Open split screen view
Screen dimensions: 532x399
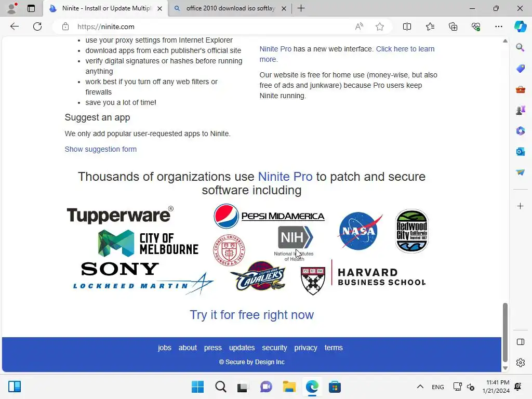pyautogui.click(x=407, y=26)
